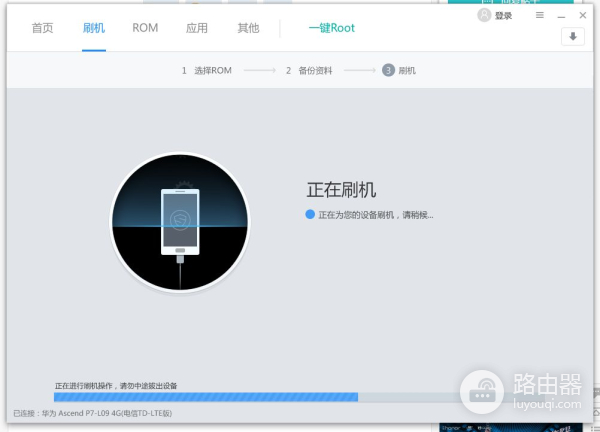Image resolution: width=600 pixels, height=432 pixels.
Task: Go to the 应用 apps tab
Action: [197, 28]
